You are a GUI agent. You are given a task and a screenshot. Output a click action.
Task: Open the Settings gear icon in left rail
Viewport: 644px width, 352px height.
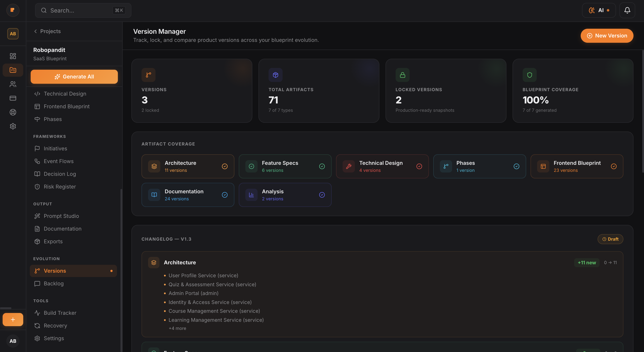coord(13,126)
